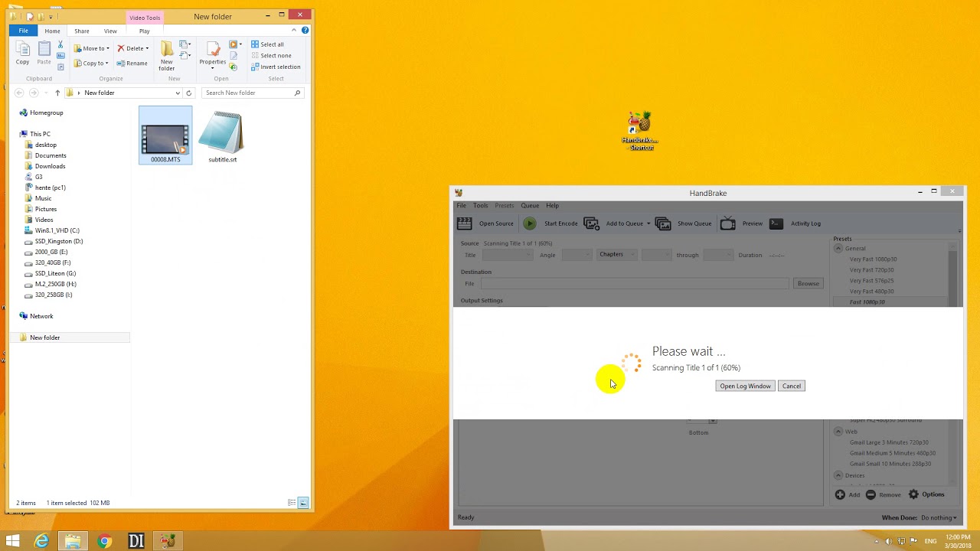The image size is (980, 551).
Task: Click the Search New folder field
Action: coord(253,93)
